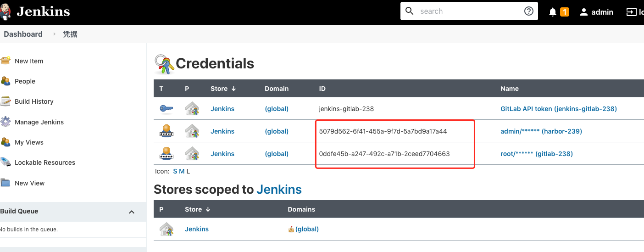Open Lockable Resources
The width and height of the screenshot is (644, 252).
[45, 162]
